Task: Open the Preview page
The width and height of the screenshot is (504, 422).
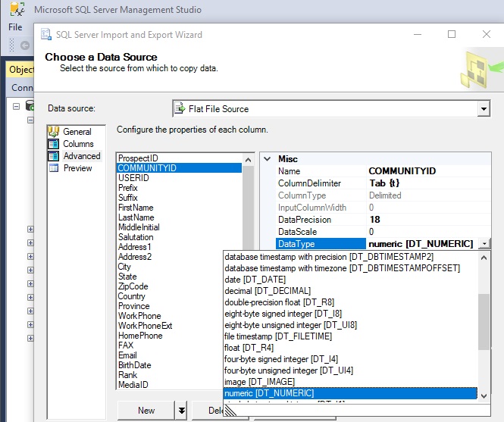Action: pyautogui.click(x=77, y=168)
